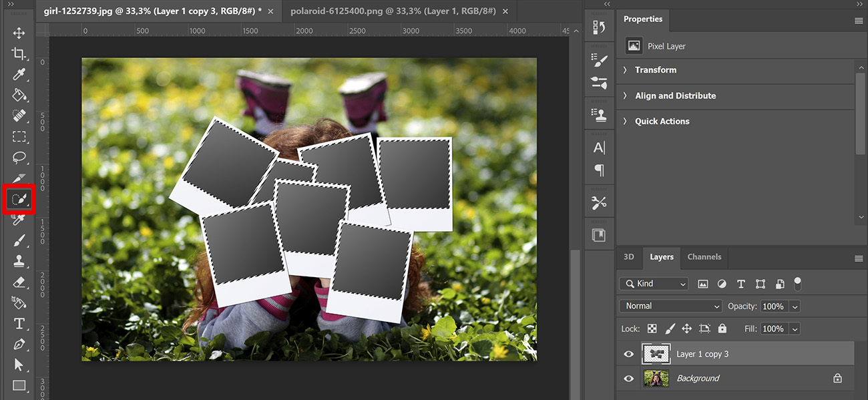Select the Move tool

(x=19, y=32)
